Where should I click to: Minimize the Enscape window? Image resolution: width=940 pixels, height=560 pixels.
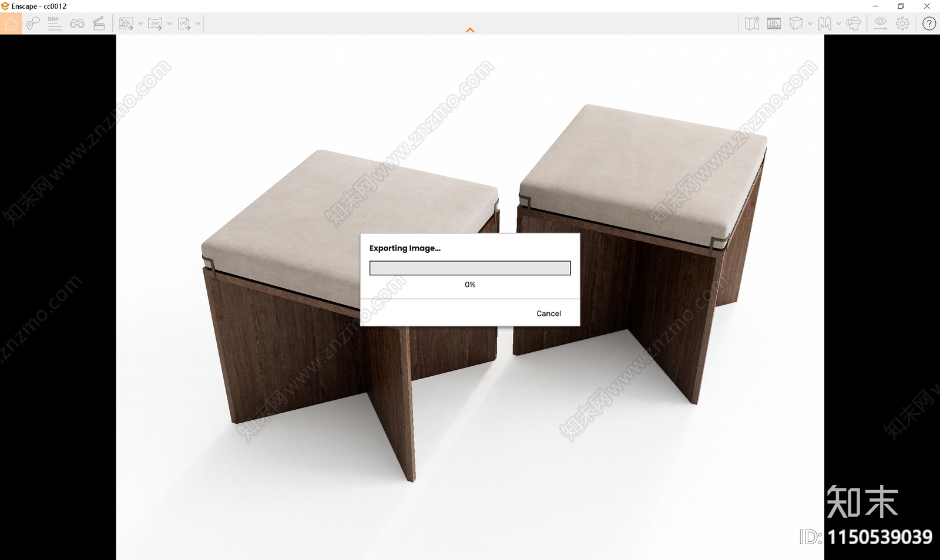click(875, 6)
